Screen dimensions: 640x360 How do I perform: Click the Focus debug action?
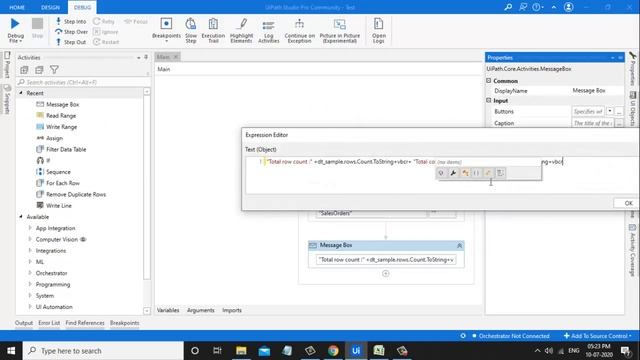click(x=136, y=21)
